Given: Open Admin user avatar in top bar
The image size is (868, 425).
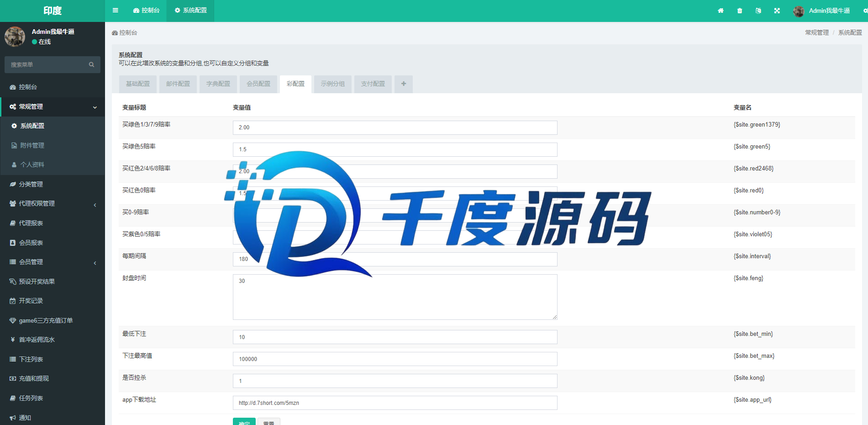Looking at the screenshot, I should tap(799, 11).
